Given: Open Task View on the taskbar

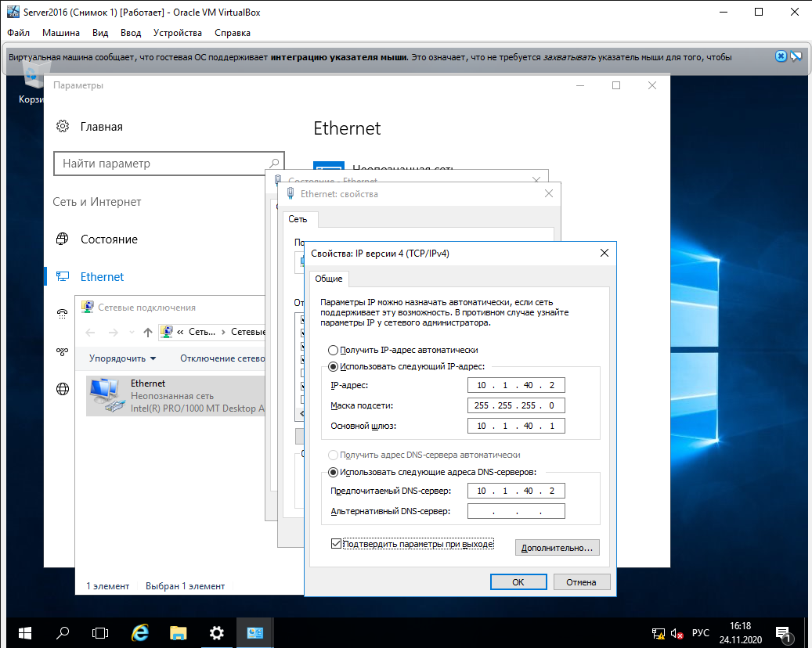Looking at the screenshot, I should 100,632.
